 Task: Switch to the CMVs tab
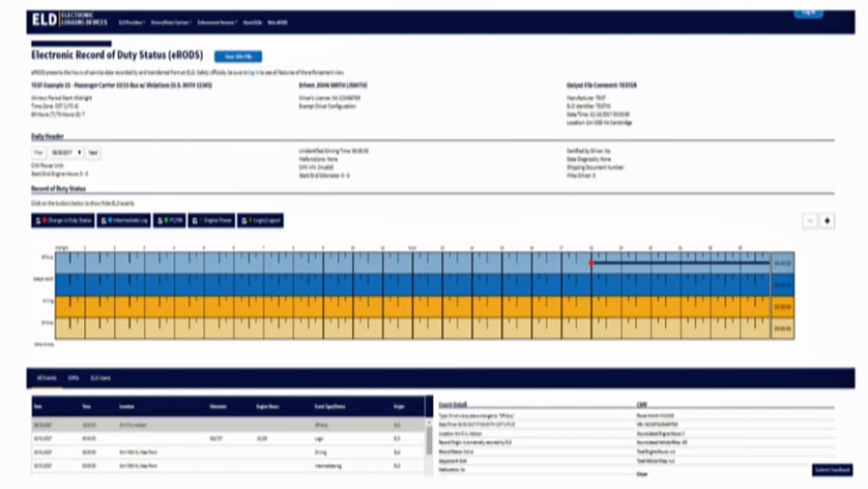pos(74,377)
